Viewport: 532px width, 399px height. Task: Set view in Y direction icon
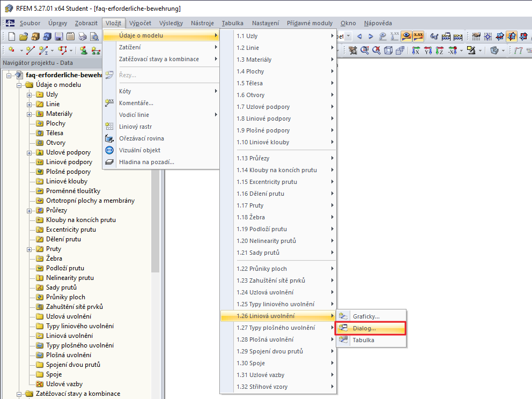[428, 50]
